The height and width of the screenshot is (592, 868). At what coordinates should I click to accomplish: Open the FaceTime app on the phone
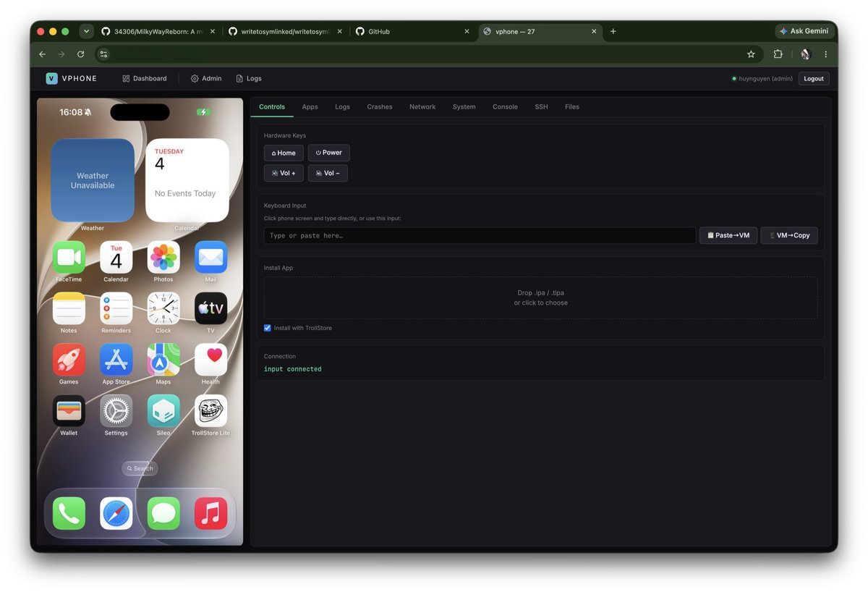click(69, 257)
